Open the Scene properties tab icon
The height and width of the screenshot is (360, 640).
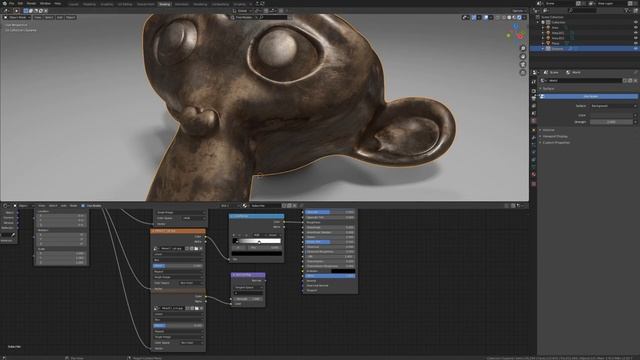pyautogui.click(x=534, y=113)
